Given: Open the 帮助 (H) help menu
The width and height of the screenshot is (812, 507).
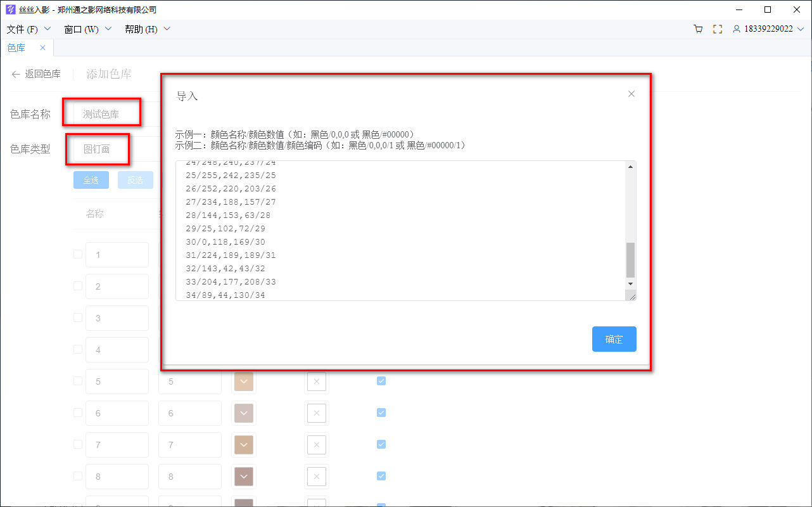Looking at the screenshot, I should [x=140, y=29].
